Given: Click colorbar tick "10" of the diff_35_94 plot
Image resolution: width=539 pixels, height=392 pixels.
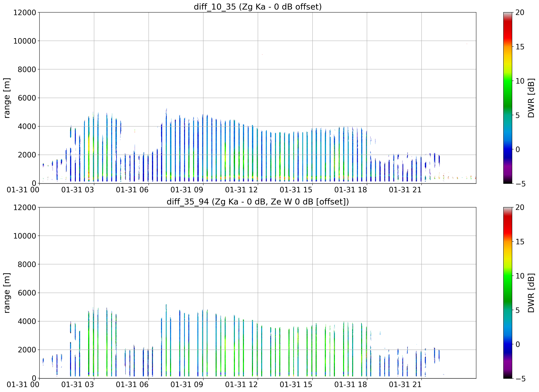Looking at the screenshot, I should [x=520, y=276].
